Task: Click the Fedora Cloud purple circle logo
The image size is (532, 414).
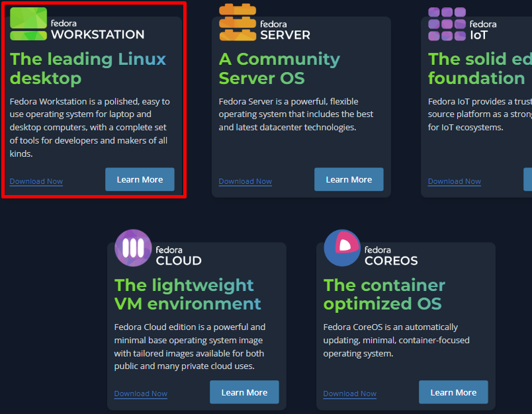Action: 133,248
